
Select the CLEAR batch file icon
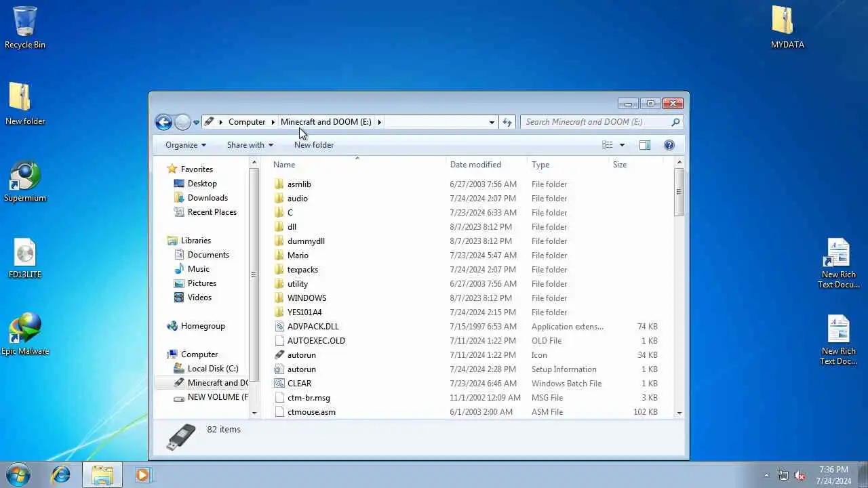pyautogui.click(x=279, y=384)
